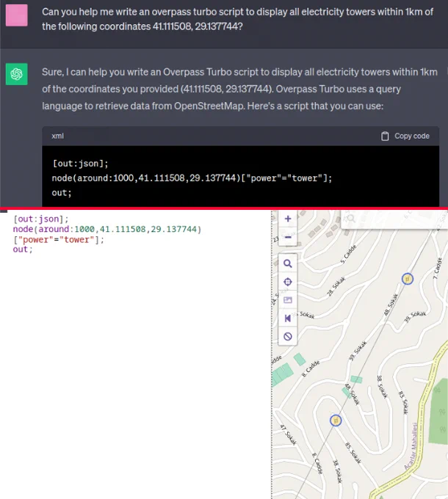The width and height of the screenshot is (448, 499).
Task: Zoom out on the map
Action: coord(288,237)
